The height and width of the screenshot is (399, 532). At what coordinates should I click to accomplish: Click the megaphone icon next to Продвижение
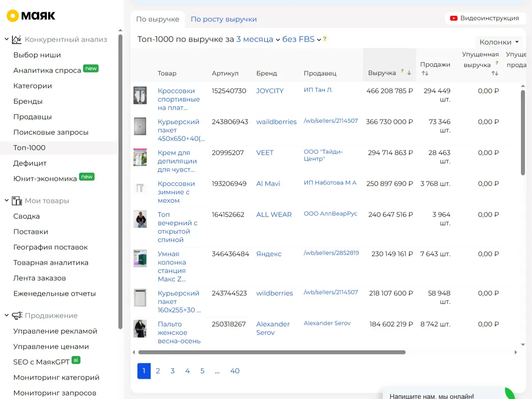(x=17, y=315)
